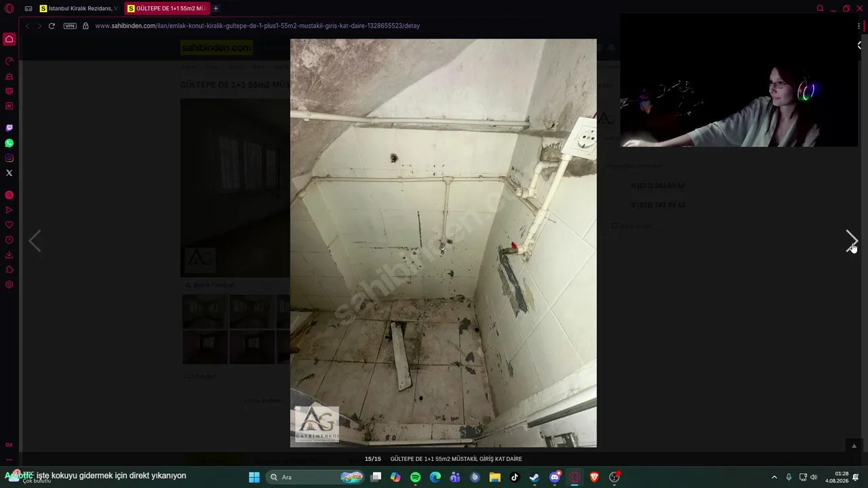Go forward to the next page
868x488 pixels.
(x=39, y=26)
